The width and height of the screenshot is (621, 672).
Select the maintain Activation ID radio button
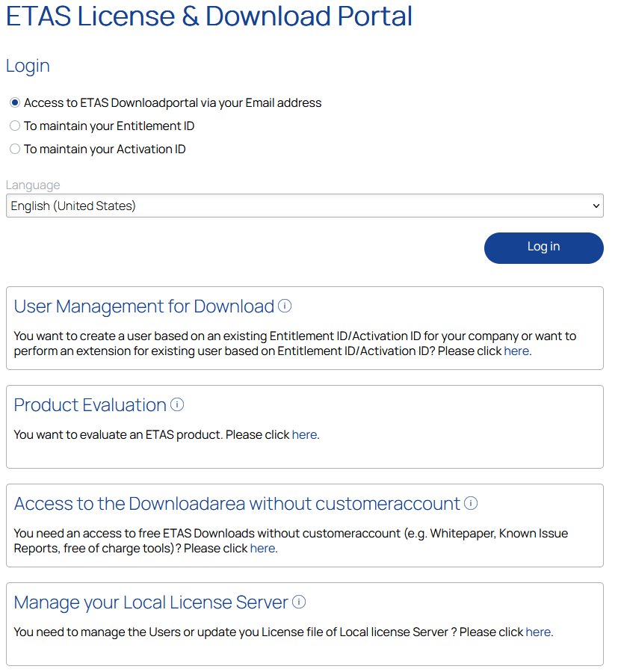(15, 149)
